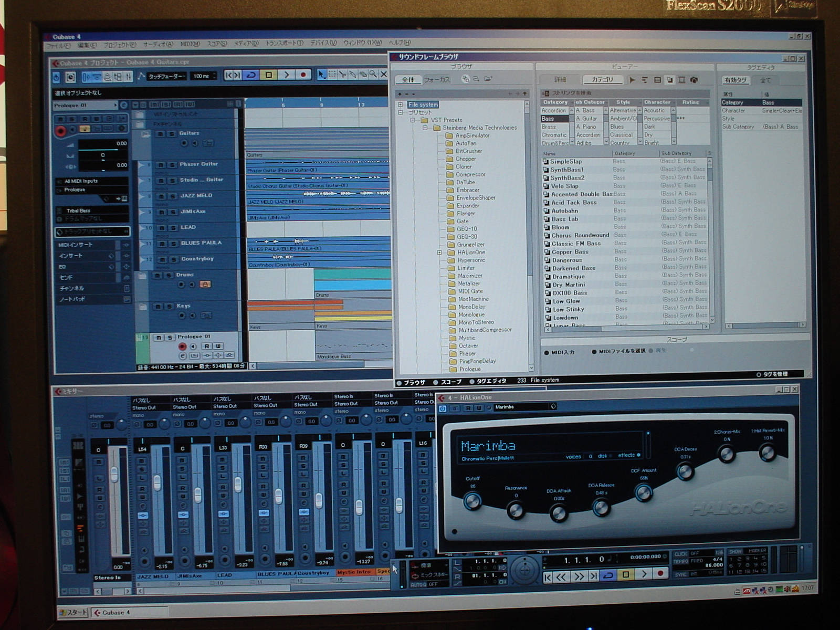The width and height of the screenshot is (840, 630).
Task: Toggle Cycle in the project window toolbar
Action: (251, 75)
